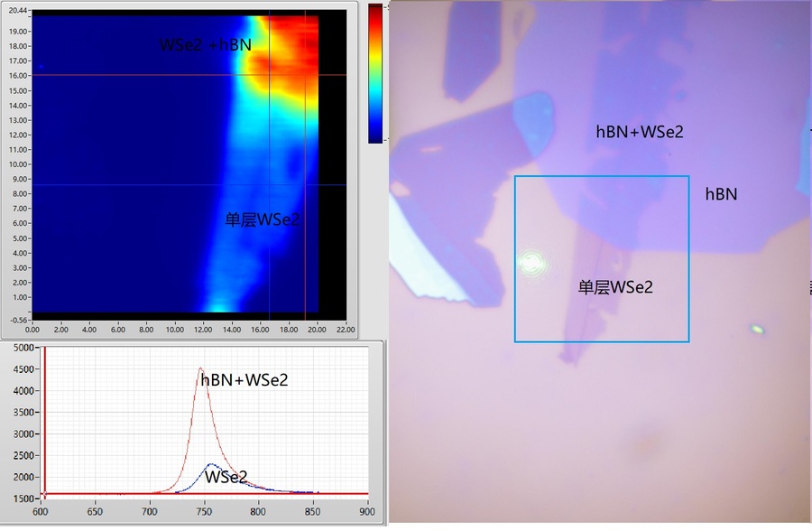Click the red vertical cursor in spectrum graph
The image size is (812, 531).
44,424
